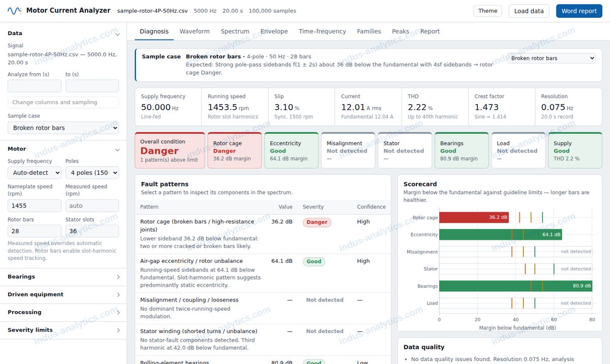
Task: Open the sidebar Sample case dropdown
Action: point(63,128)
